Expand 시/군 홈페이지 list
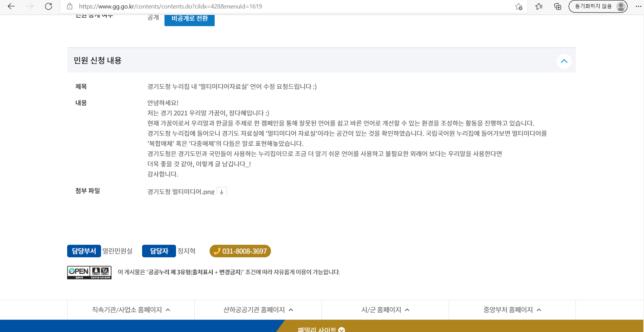Screen dimensions: 644x332 coord(385,310)
